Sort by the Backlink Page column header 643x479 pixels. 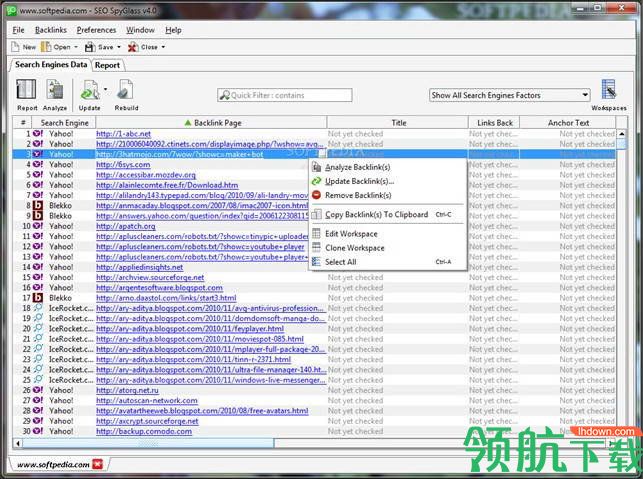211,123
